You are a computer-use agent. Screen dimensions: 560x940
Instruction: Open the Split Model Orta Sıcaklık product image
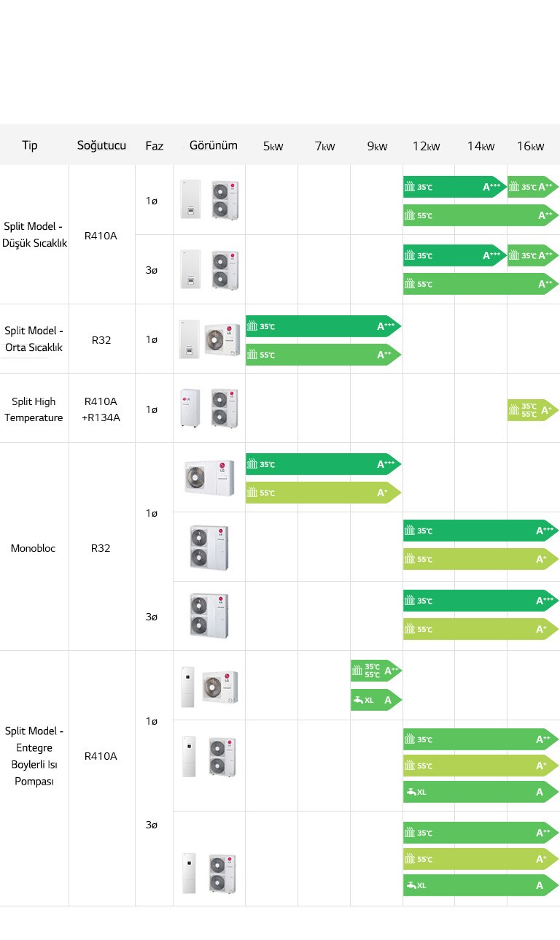pyautogui.click(x=209, y=339)
